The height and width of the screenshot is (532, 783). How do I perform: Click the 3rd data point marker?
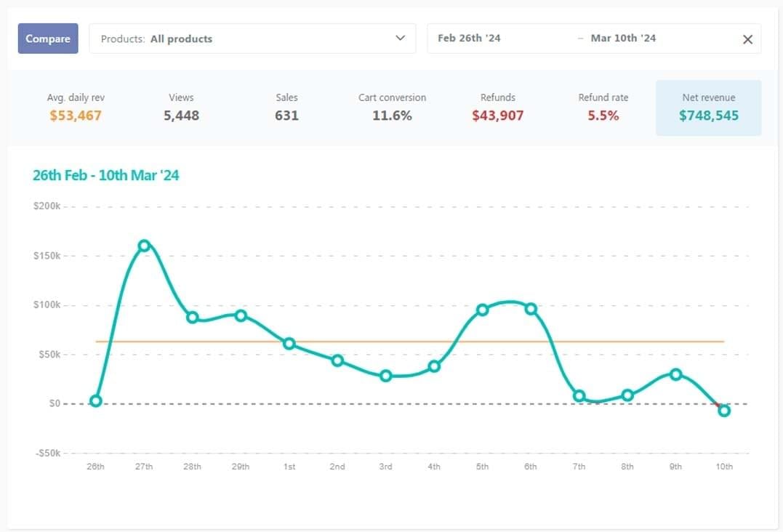(x=385, y=376)
